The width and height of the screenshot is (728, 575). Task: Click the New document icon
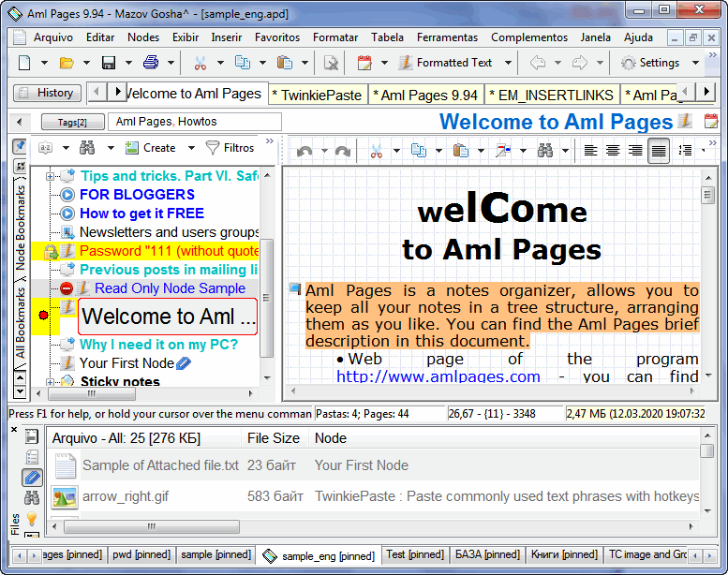(24, 62)
